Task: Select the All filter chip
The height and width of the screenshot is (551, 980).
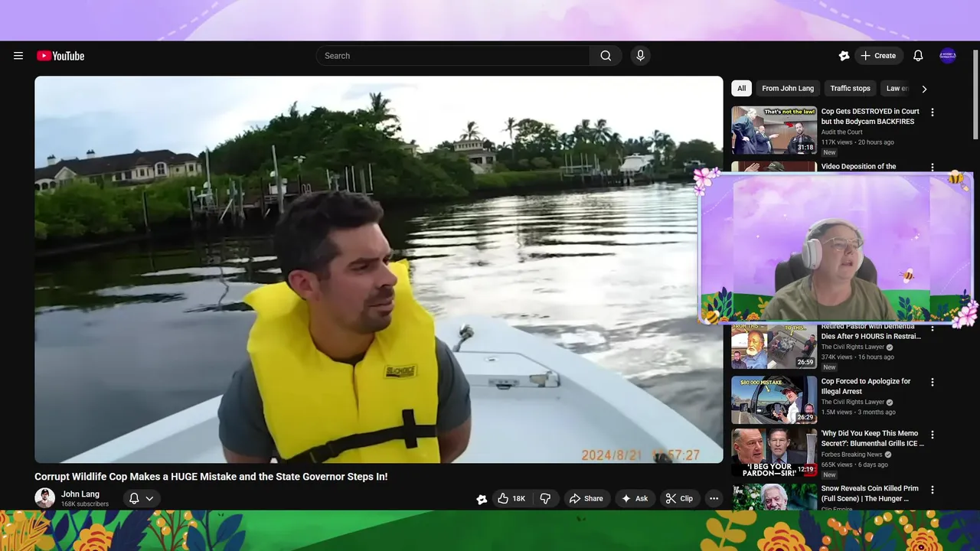Action: [x=741, y=89]
